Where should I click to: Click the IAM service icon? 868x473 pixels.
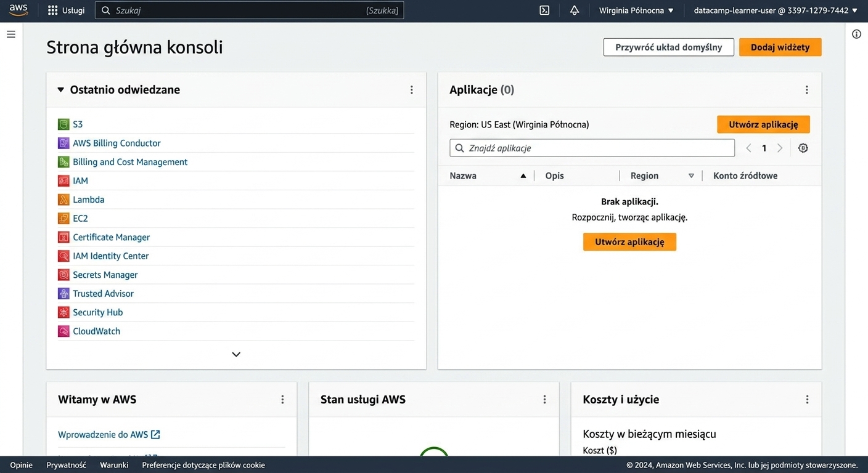click(x=63, y=180)
